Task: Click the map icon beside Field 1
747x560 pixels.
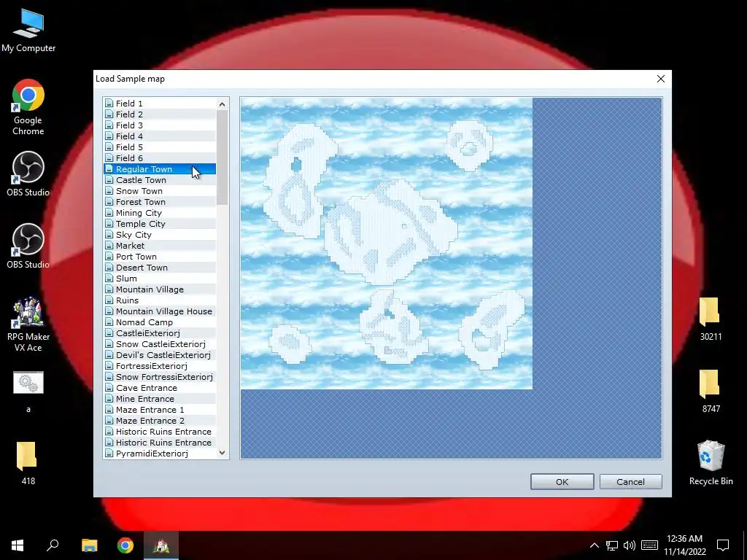Action: pyautogui.click(x=109, y=104)
